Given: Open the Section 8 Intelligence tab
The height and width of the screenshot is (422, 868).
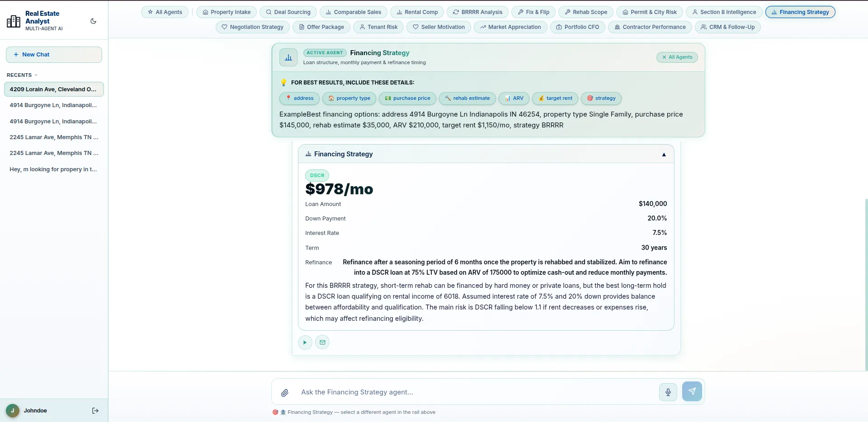Looking at the screenshot, I should [724, 12].
